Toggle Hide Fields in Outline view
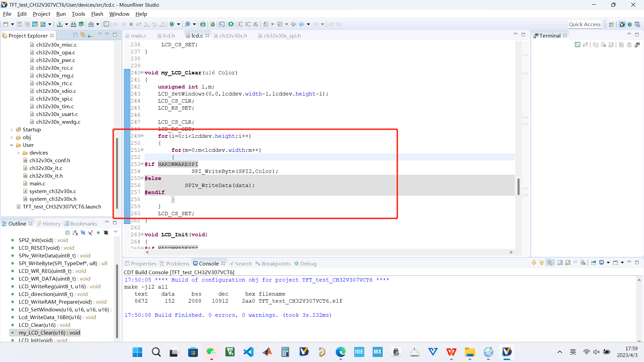 click(x=83, y=233)
